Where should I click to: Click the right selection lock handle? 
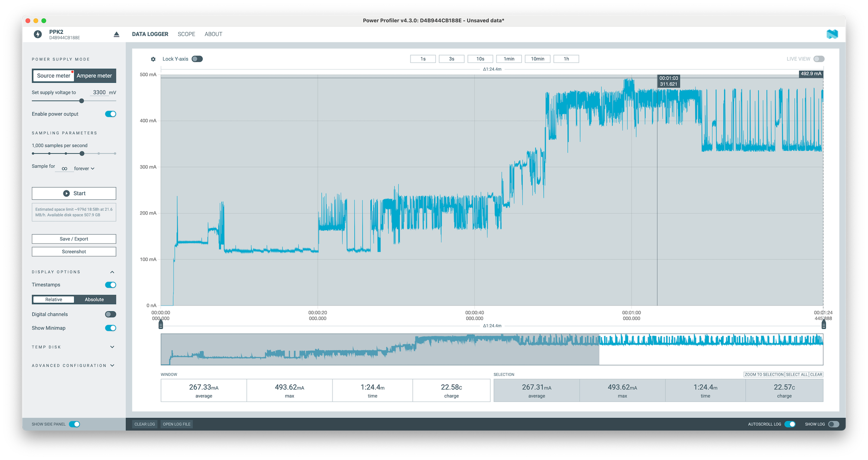coord(823,325)
